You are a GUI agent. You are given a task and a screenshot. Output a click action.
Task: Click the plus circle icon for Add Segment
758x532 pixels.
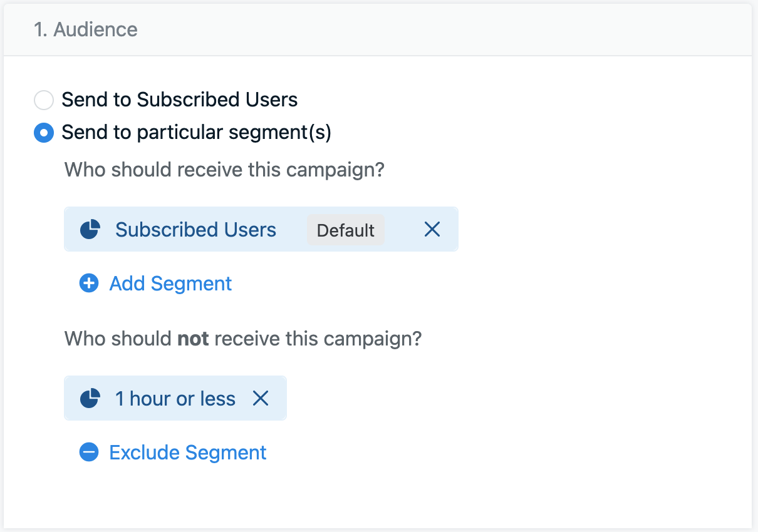(x=89, y=284)
